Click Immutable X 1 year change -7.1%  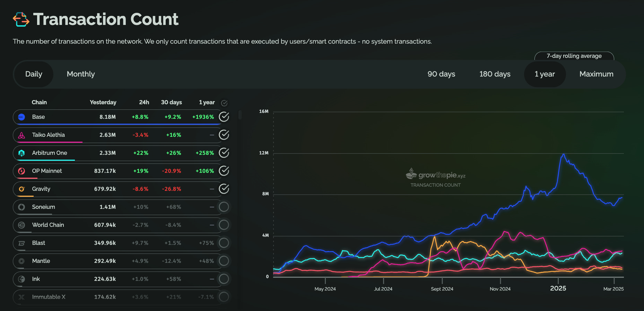pos(206,297)
